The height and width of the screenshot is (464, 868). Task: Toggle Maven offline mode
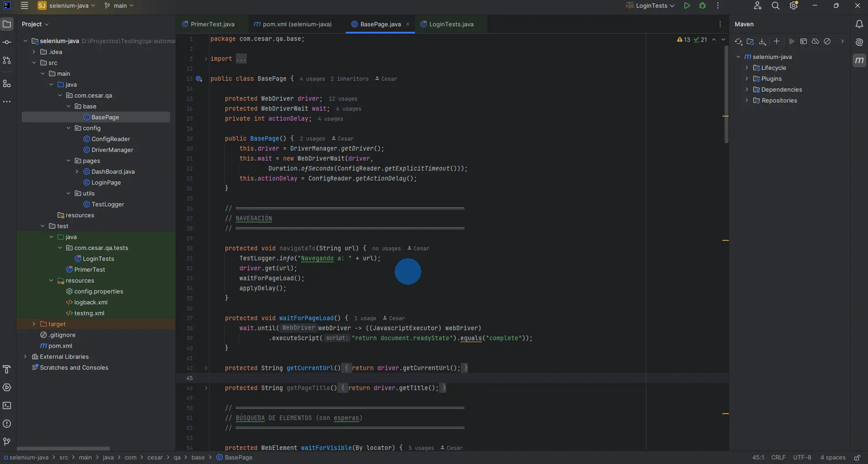click(816, 41)
